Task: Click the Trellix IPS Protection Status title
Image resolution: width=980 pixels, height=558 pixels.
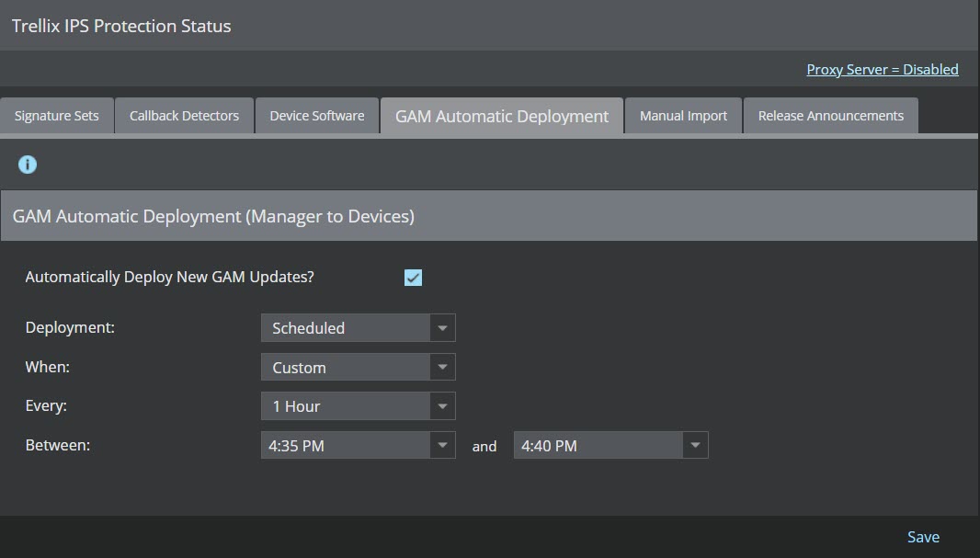Action: coord(121,27)
